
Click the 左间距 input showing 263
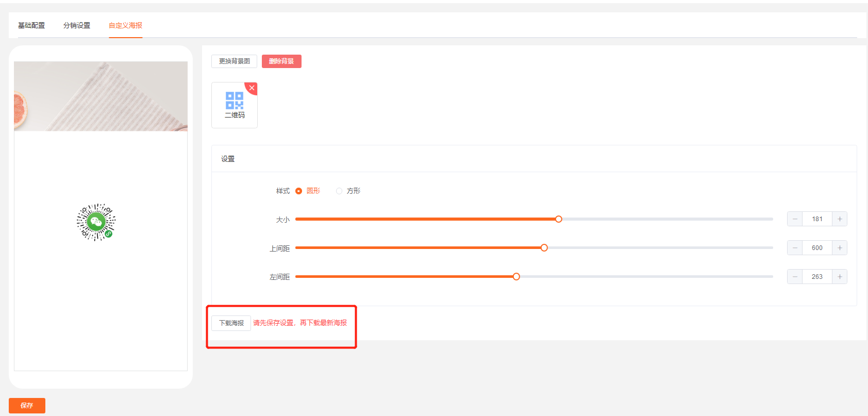(x=817, y=277)
